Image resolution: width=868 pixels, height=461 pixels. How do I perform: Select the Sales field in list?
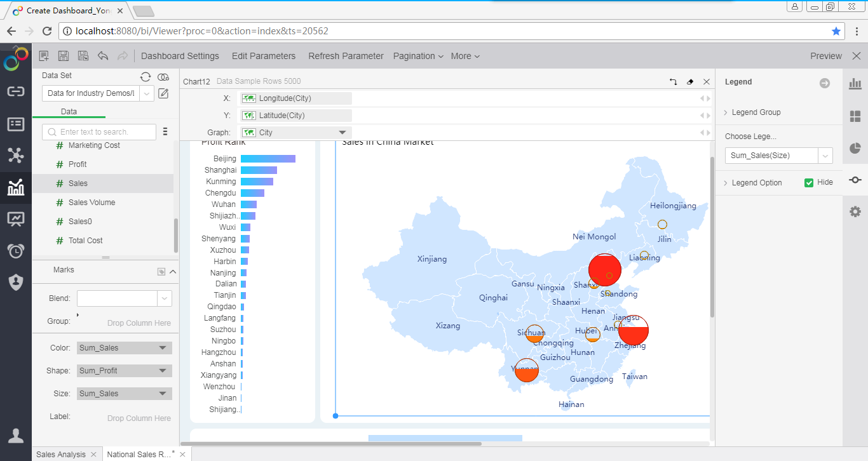pyautogui.click(x=103, y=184)
